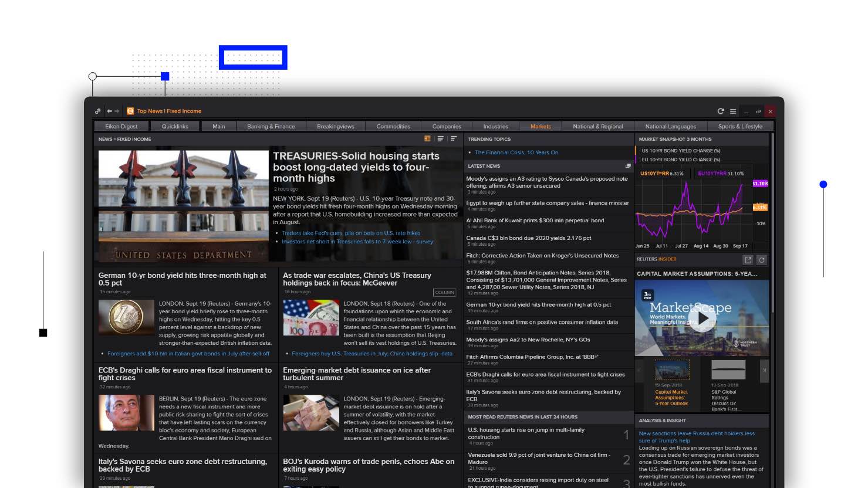Image resolution: width=868 pixels, height=488 pixels.
Task: Pop out the Latest News panel
Action: pos(628,166)
